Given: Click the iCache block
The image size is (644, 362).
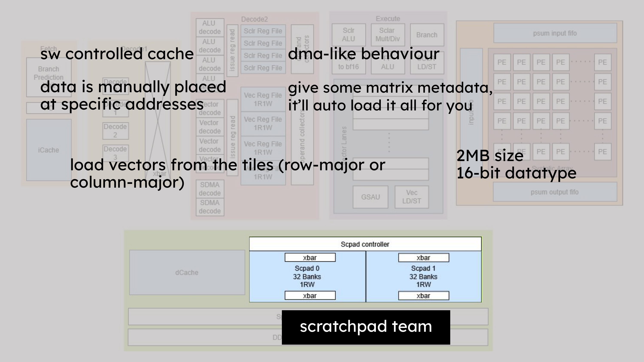Looking at the screenshot, I should [49, 150].
